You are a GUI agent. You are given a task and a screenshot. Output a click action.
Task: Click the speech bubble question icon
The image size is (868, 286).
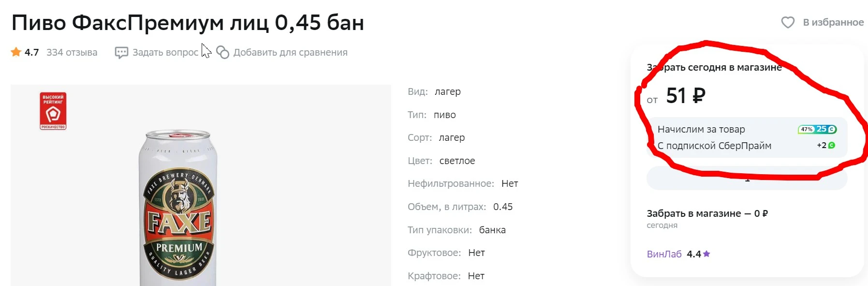coord(121,52)
